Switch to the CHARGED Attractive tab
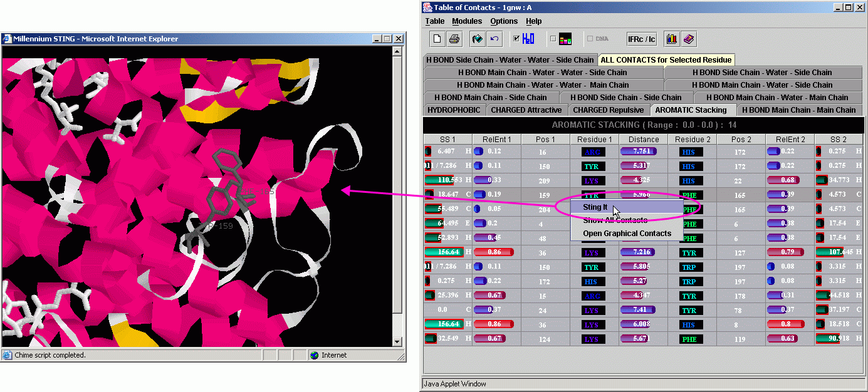The image size is (868, 392). (526, 110)
